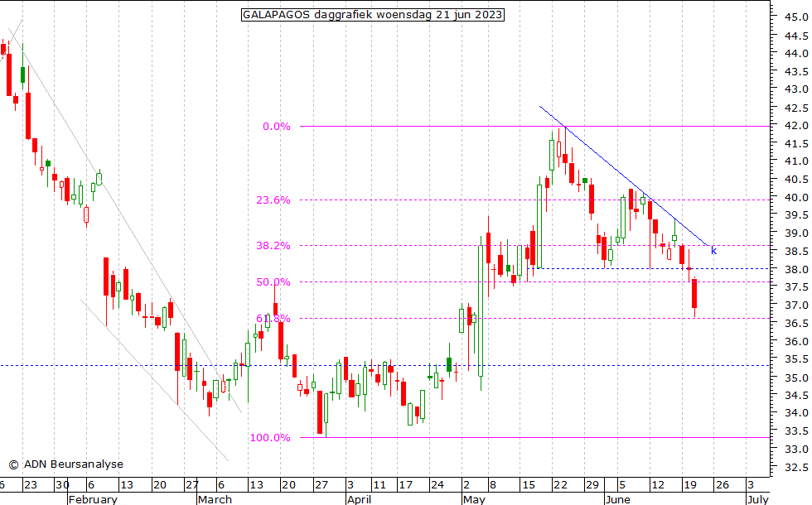Click the '32.5' price axis label
The image size is (812, 505).
click(796, 467)
